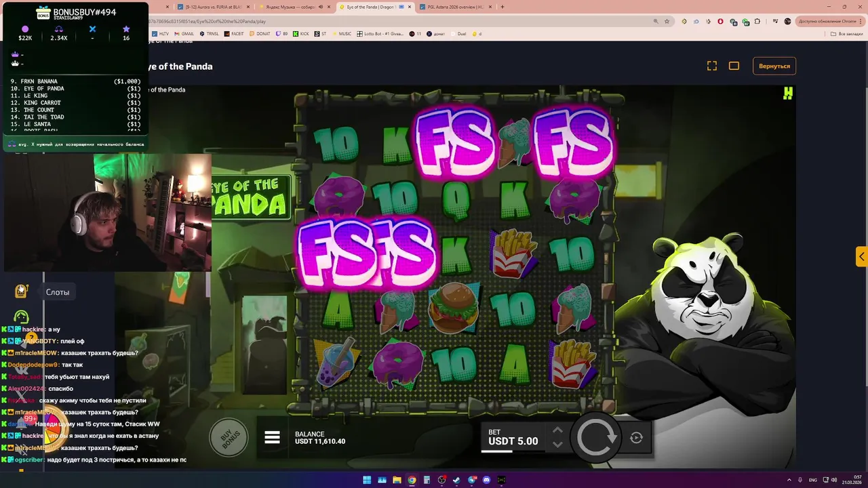Bookmark this page with the star icon
The image size is (868, 488).
667,22
